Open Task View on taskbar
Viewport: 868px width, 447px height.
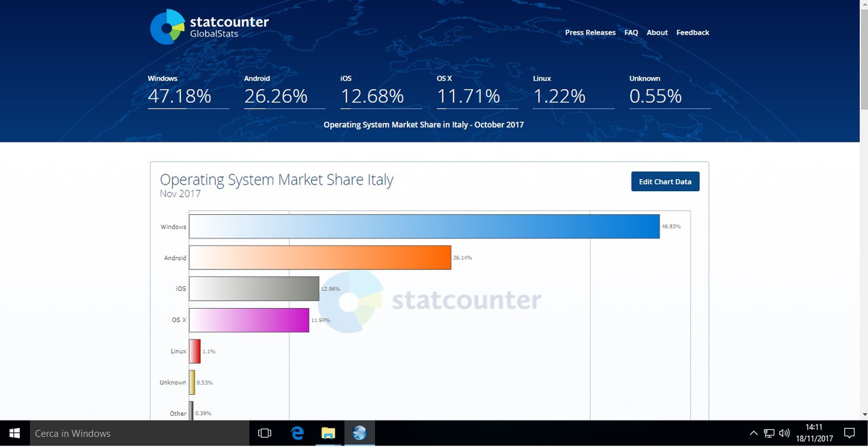[265, 433]
